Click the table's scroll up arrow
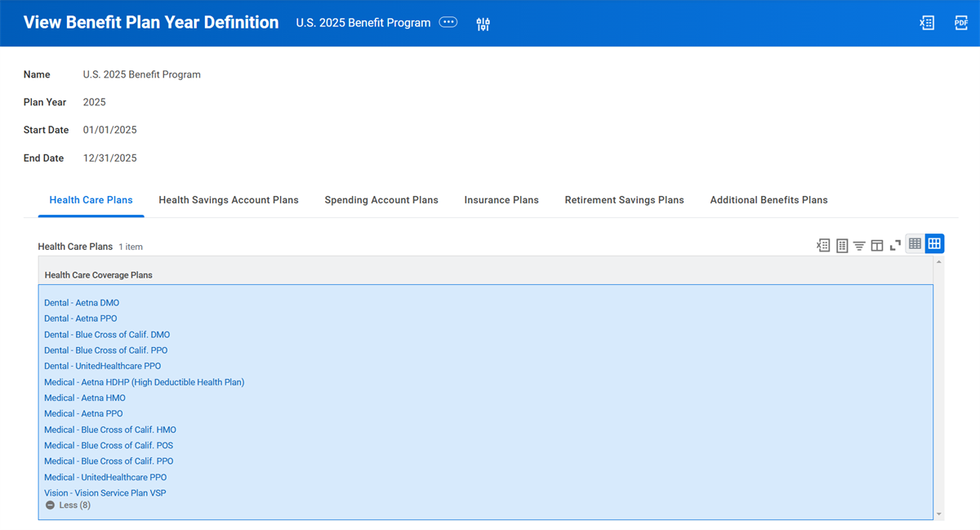This screenshot has height=530, width=980. point(938,262)
